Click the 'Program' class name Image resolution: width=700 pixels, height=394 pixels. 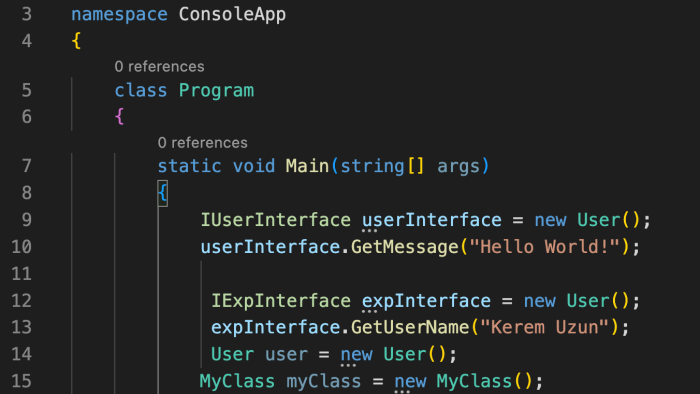pyautogui.click(x=216, y=91)
